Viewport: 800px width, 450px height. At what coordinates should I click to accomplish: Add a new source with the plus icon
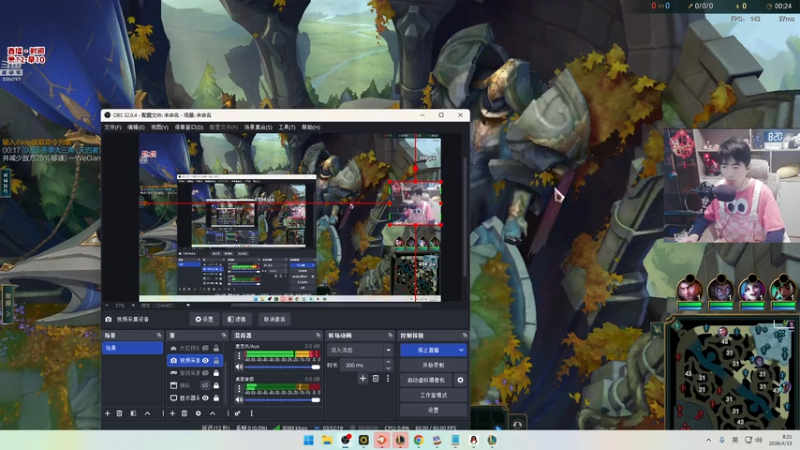[x=172, y=413]
